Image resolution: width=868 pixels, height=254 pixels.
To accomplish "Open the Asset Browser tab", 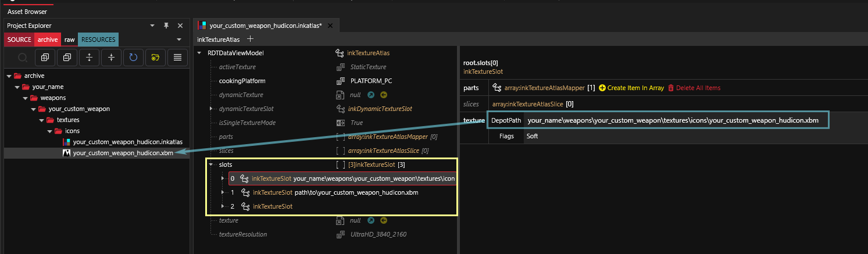I will [x=27, y=12].
